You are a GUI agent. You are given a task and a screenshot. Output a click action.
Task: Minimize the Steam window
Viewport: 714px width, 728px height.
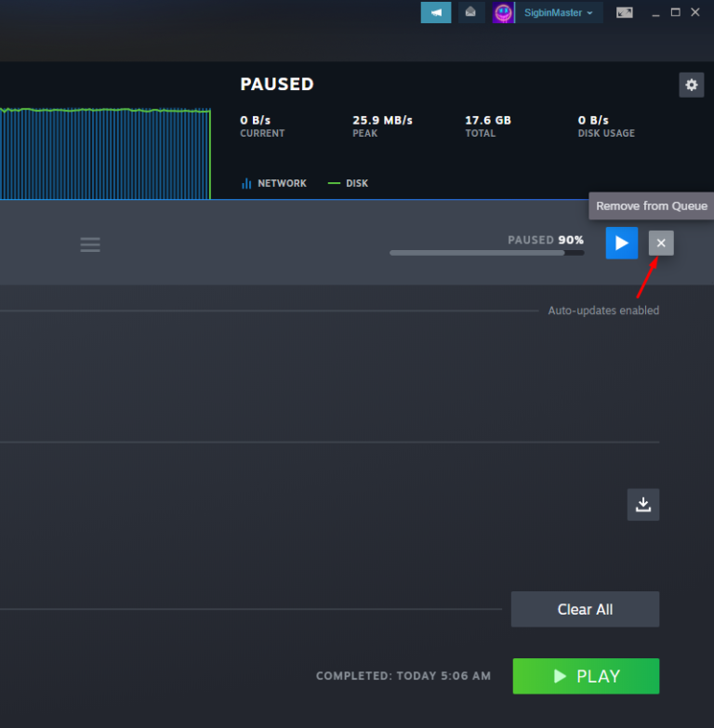(x=655, y=13)
